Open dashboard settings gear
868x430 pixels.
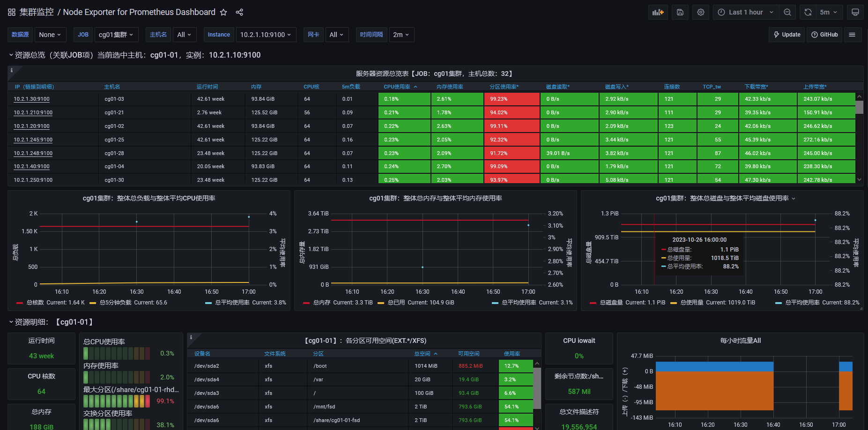701,12
